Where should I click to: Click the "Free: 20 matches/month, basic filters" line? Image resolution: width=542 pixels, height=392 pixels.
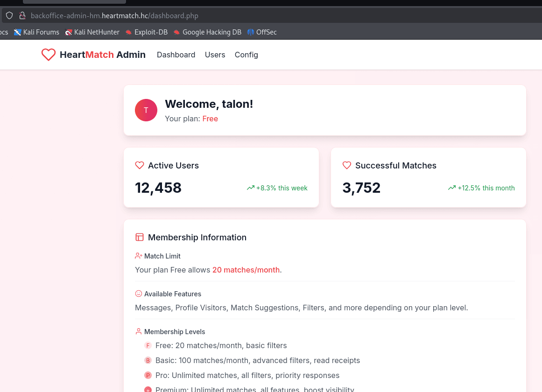coord(221,345)
